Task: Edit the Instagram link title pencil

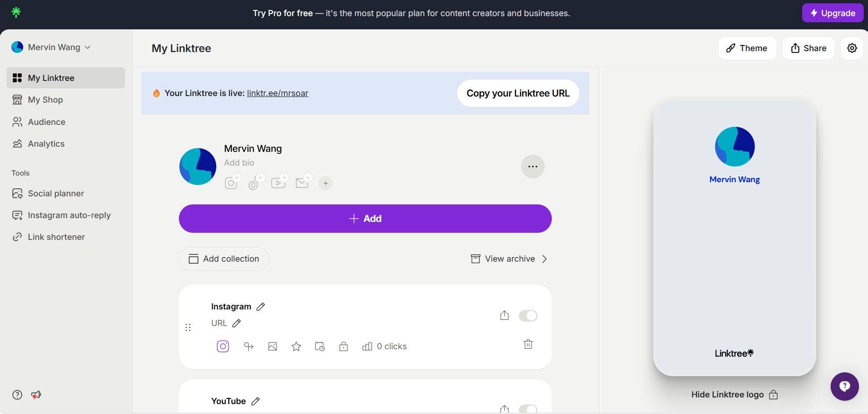Action: tap(261, 307)
